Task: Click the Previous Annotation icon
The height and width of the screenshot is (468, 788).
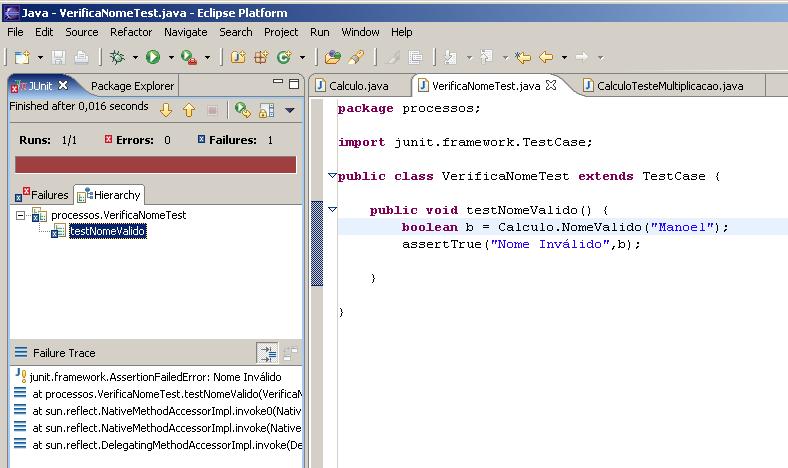Action: click(486, 57)
